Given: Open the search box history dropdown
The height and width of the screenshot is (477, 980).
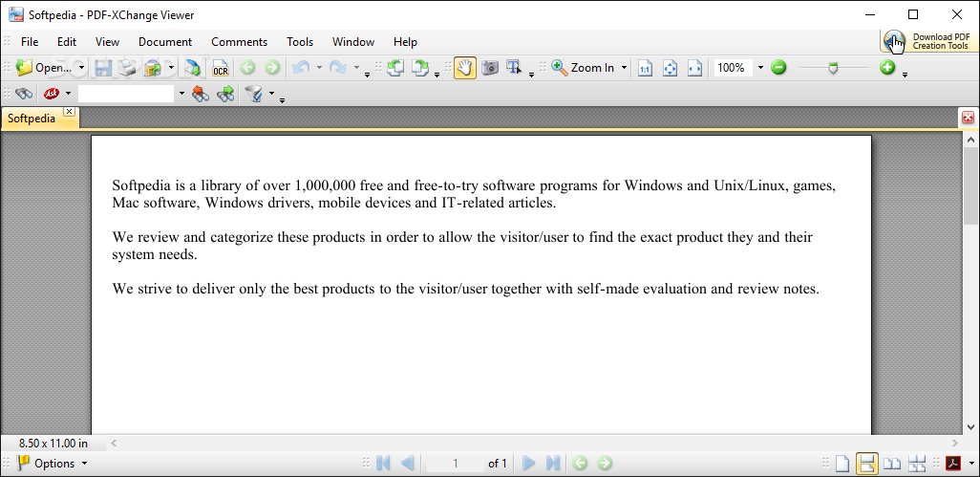Looking at the screenshot, I should click(181, 95).
